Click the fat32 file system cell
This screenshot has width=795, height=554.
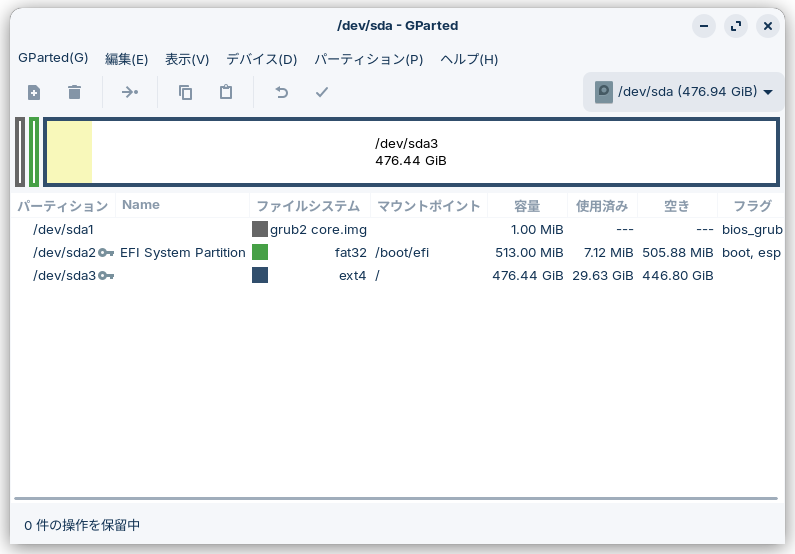350,252
